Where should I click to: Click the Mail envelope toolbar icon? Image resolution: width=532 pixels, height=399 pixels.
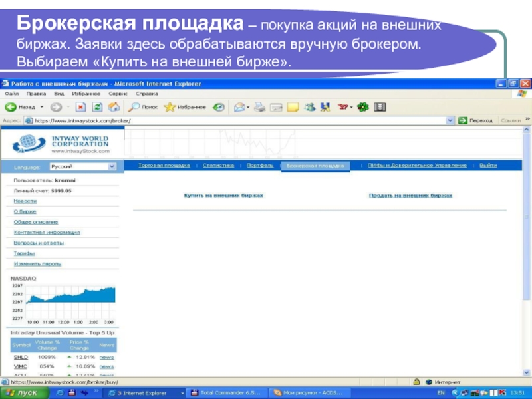pos(239,106)
